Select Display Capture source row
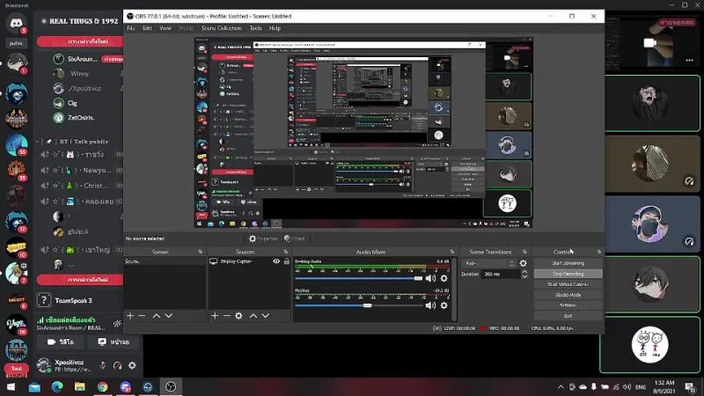The image size is (704, 396). click(x=249, y=261)
